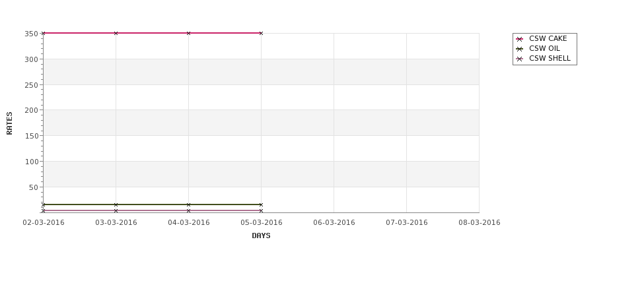This screenshot has height=283, width=644.
Task: Click the DAYS axis title
Action: (261, 236)
